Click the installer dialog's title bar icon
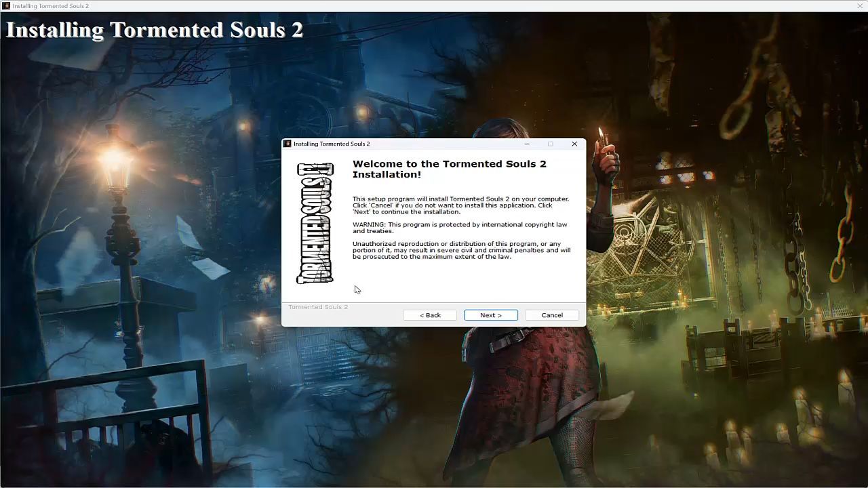Viewport: 868px width, 488px height. 288,144
